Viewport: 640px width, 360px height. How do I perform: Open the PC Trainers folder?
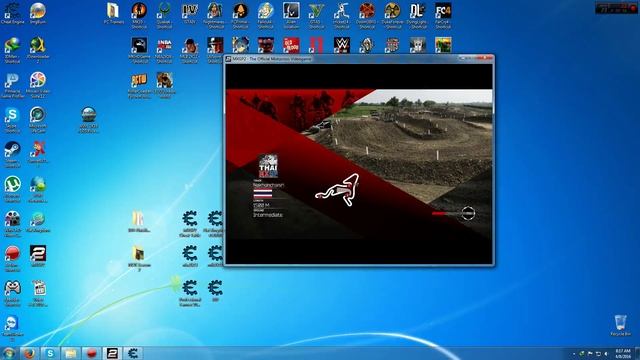(113, 13)
